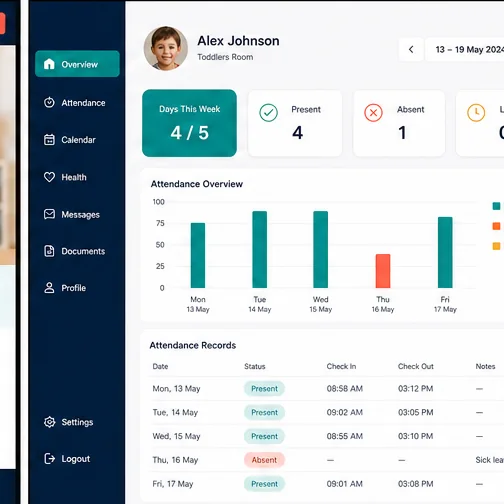
Task: Click the 03:08 PM check-out time
Action: coord(416,484)
